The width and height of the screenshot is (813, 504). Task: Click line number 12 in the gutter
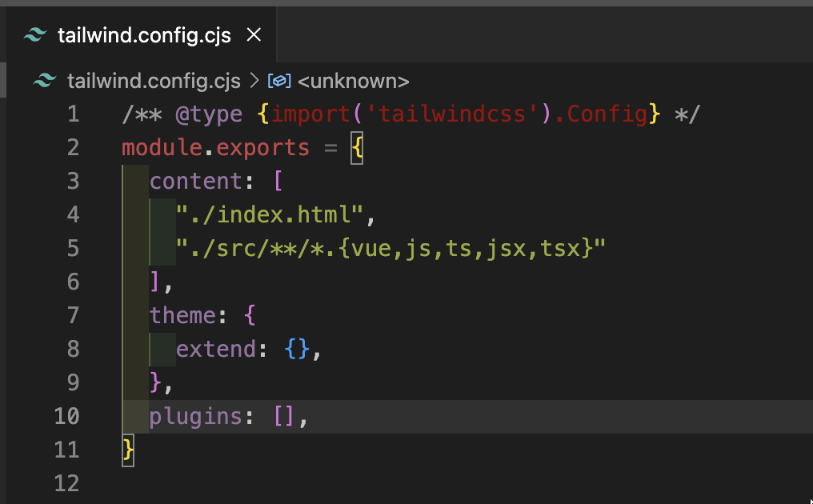pos(67,483)
